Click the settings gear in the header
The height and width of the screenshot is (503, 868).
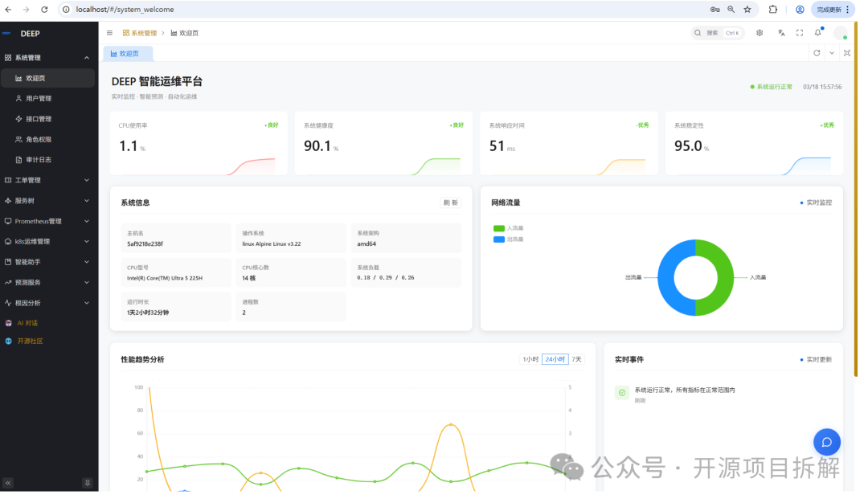[759, 33]
